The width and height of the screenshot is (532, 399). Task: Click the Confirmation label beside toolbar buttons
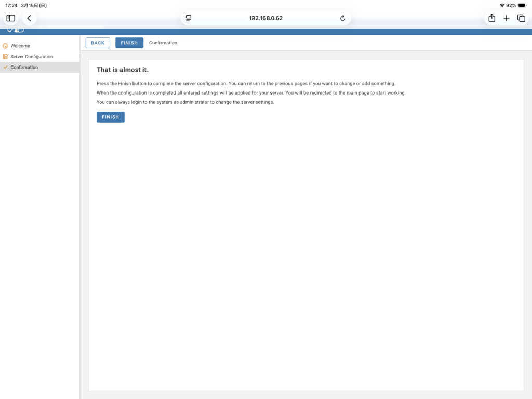pos(163,43)
